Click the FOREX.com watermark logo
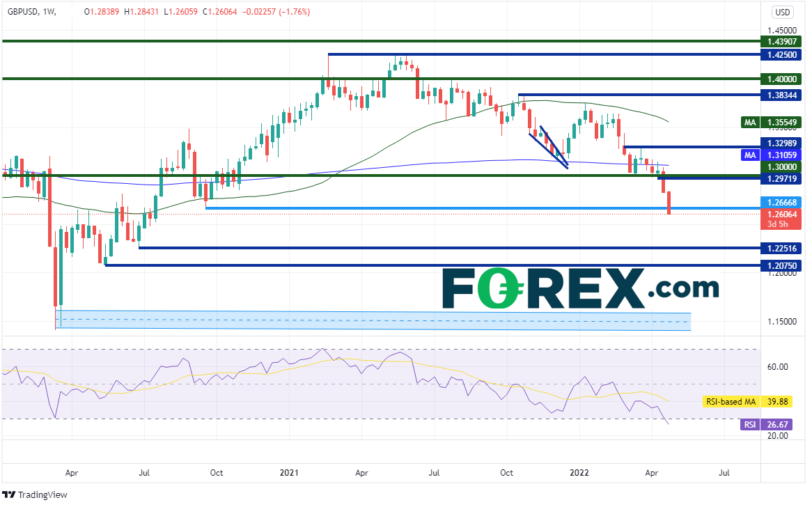The image size is (812, 507). point(580,288)
